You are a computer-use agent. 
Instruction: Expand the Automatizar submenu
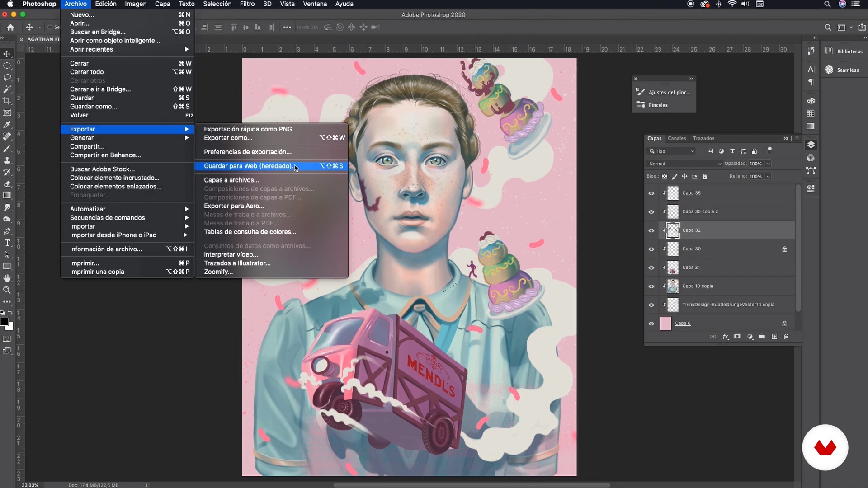click(x=127, y=209)
